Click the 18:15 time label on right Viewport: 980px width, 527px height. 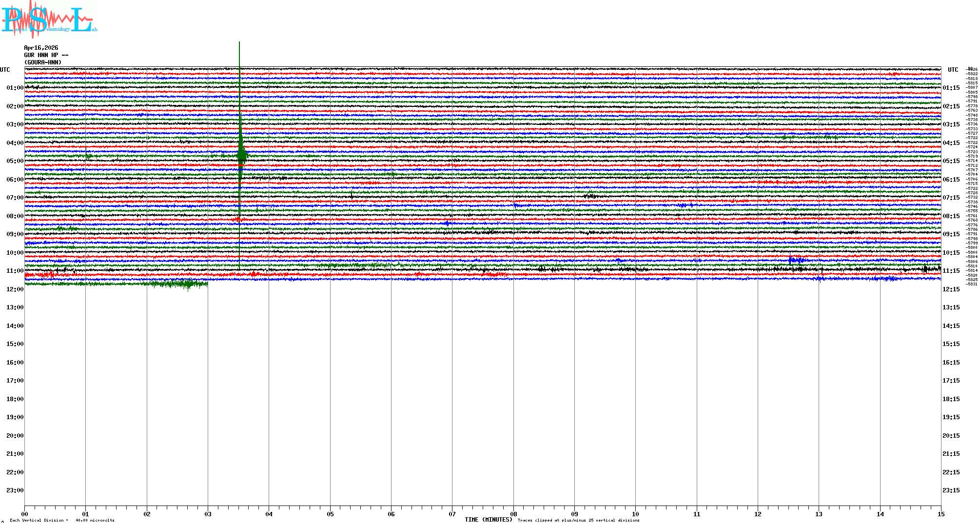[x=951, y=399]
